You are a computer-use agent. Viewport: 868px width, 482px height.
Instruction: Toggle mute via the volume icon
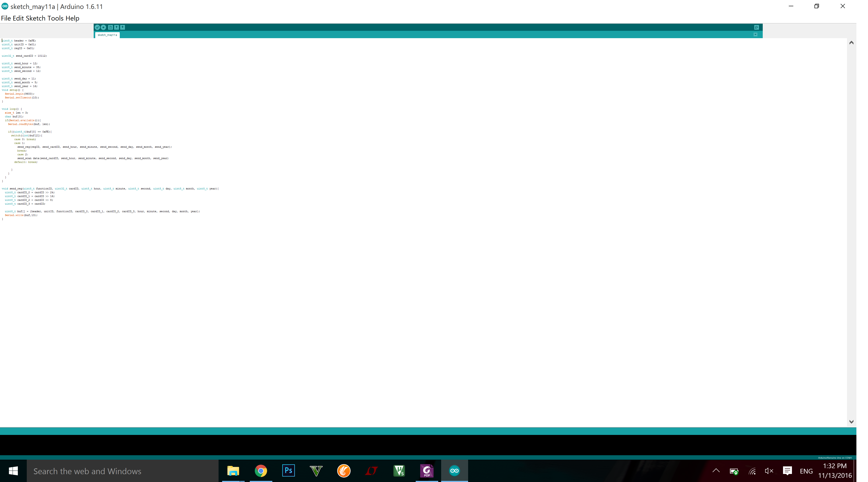[x=769, y=471]
